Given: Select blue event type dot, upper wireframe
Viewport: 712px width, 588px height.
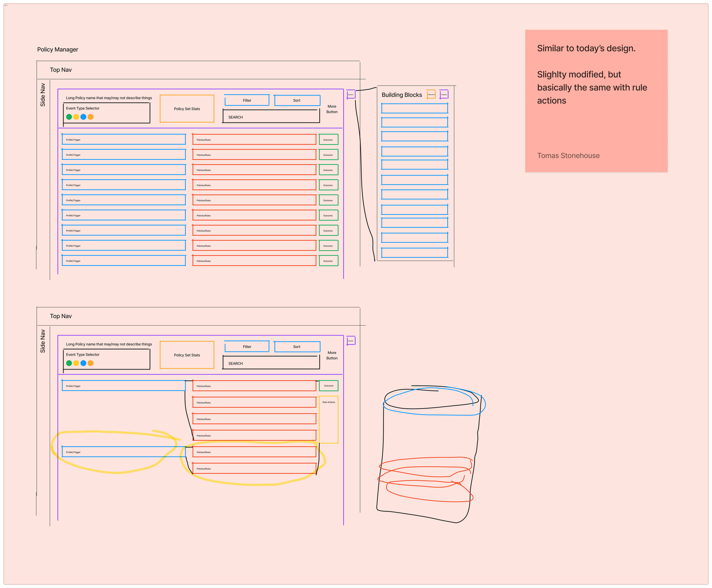Looking at the screenshot, I should [x=83, y=117].
